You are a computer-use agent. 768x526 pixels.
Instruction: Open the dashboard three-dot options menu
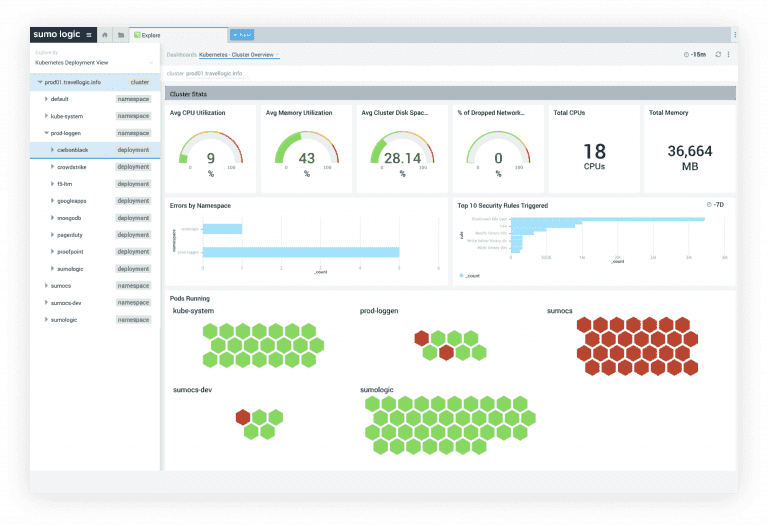click(728, 54)
